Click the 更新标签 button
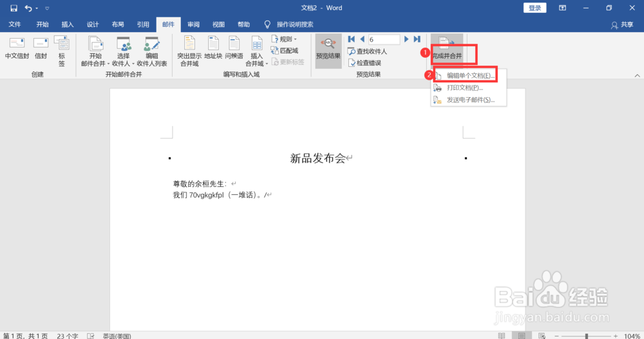This screenshot has width=644, height=339. tap(287, 62)
